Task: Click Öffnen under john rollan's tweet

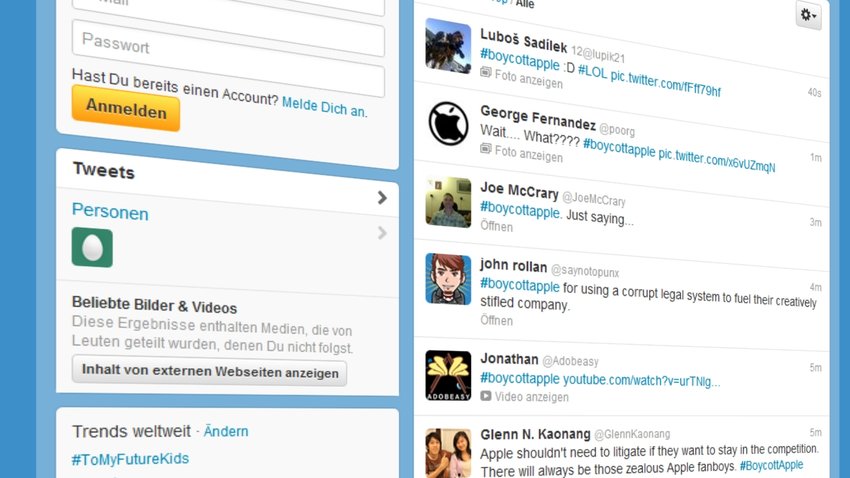Action: (497, 320)
